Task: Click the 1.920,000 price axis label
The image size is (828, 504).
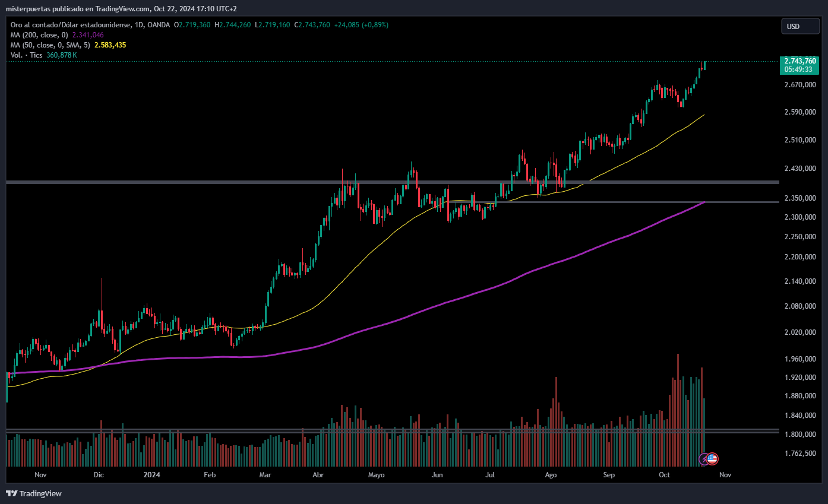Action: coord(801,378)
